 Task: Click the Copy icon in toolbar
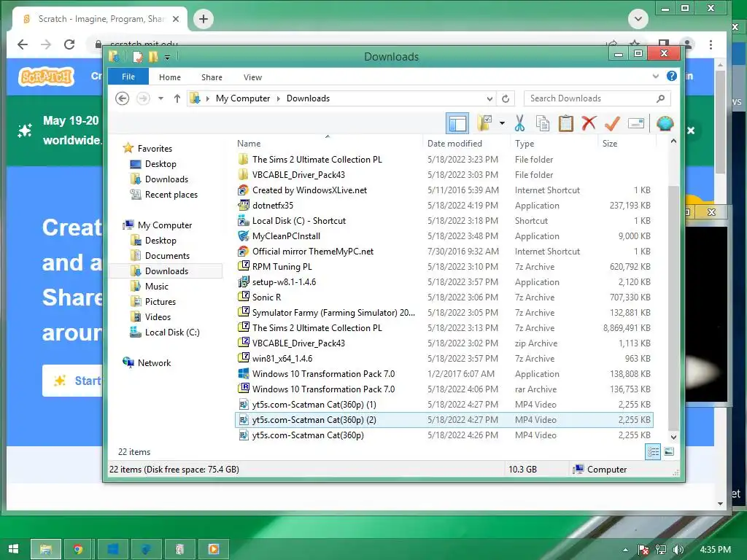point(543,123)
